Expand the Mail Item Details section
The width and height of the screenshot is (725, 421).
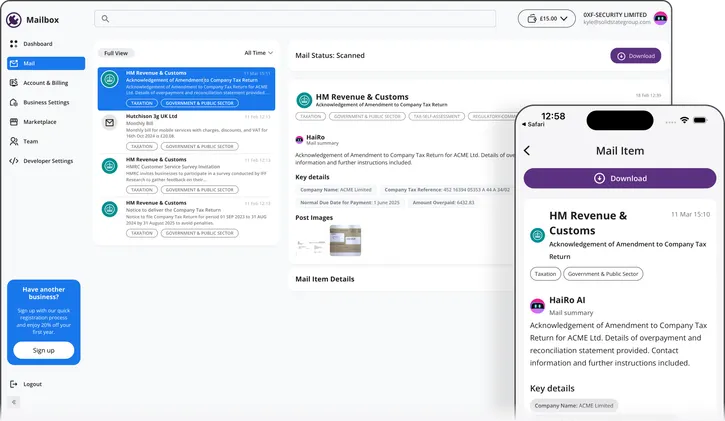point(325,279)
